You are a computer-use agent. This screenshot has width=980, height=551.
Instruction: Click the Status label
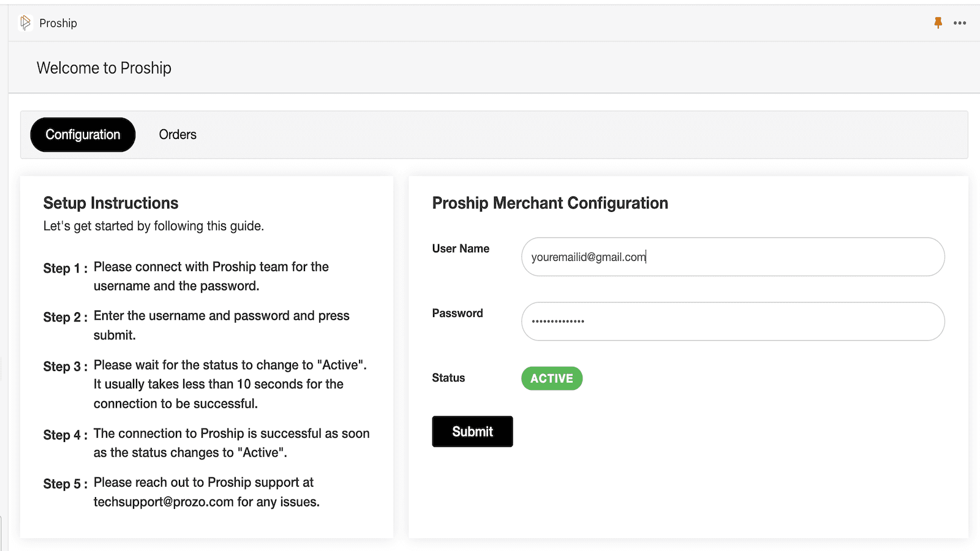pyautogui.click(x=448, y=378)
